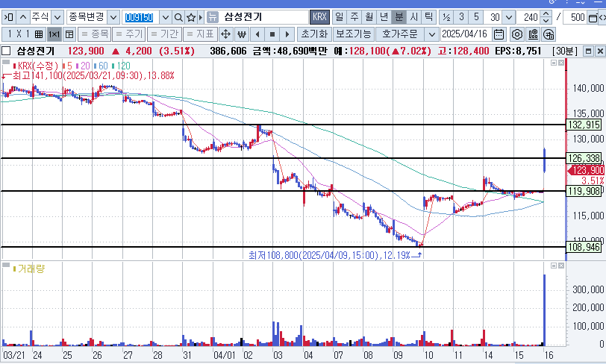Select the 5-minute interval button
This screenshot has width=606, height=364.
click(476, 17)
